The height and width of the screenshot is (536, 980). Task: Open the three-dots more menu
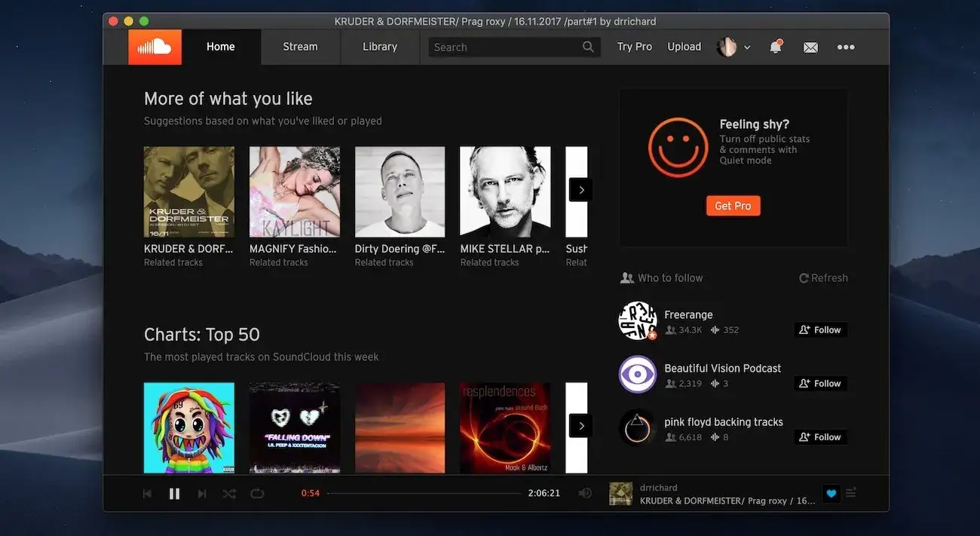[x=846, y=47]
